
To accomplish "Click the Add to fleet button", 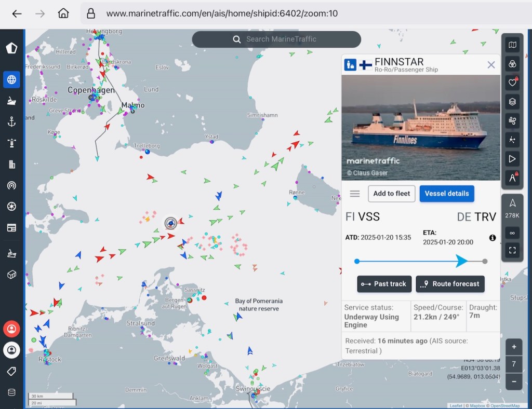I will [392, 194].
